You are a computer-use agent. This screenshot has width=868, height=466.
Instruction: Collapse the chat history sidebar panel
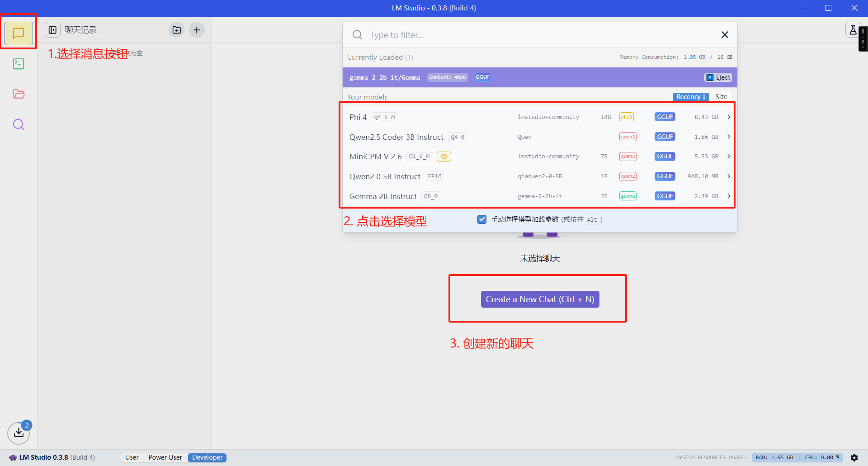(52, 30)
